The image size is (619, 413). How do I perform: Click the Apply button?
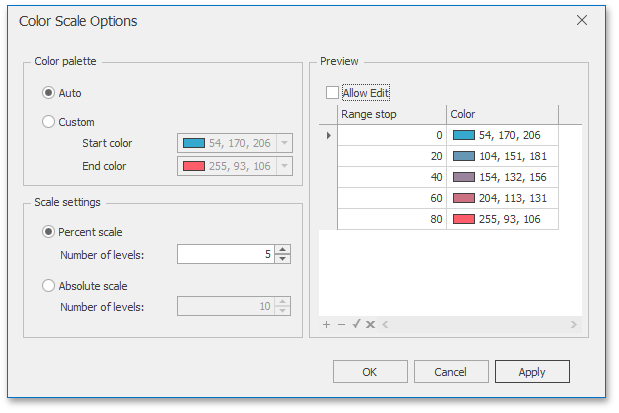532,372
